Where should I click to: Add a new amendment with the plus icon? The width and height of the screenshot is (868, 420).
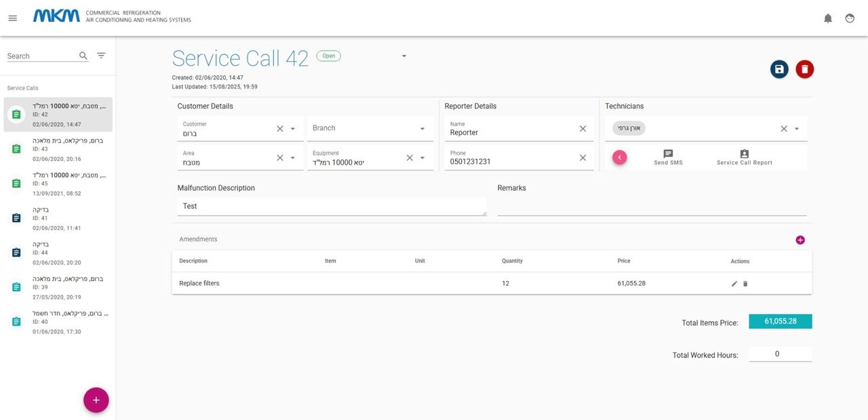800,240
